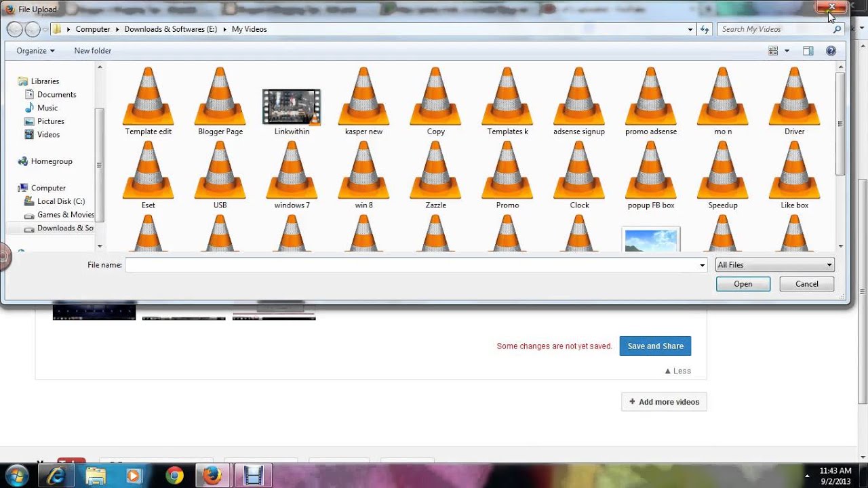Toggle the preview pane icon
The image size is (868, 488).
[808, 51]
